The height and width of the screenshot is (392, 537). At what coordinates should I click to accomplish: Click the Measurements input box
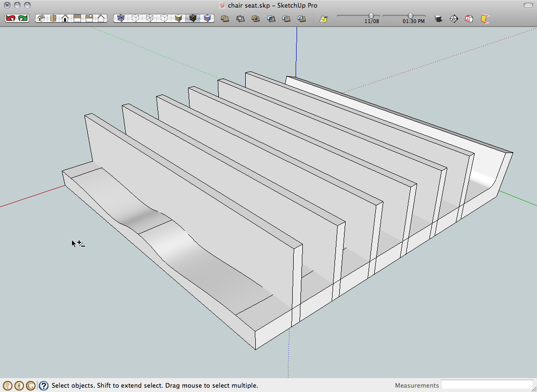click(487, 385)
